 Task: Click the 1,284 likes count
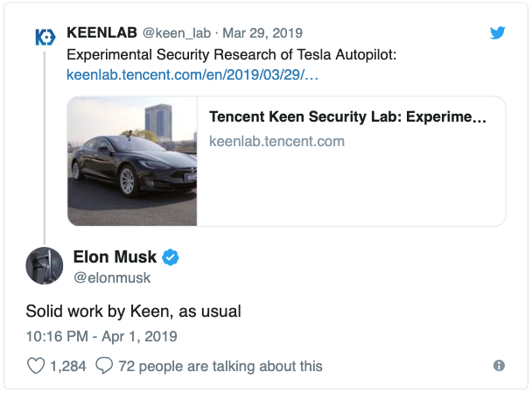point(68,366)
